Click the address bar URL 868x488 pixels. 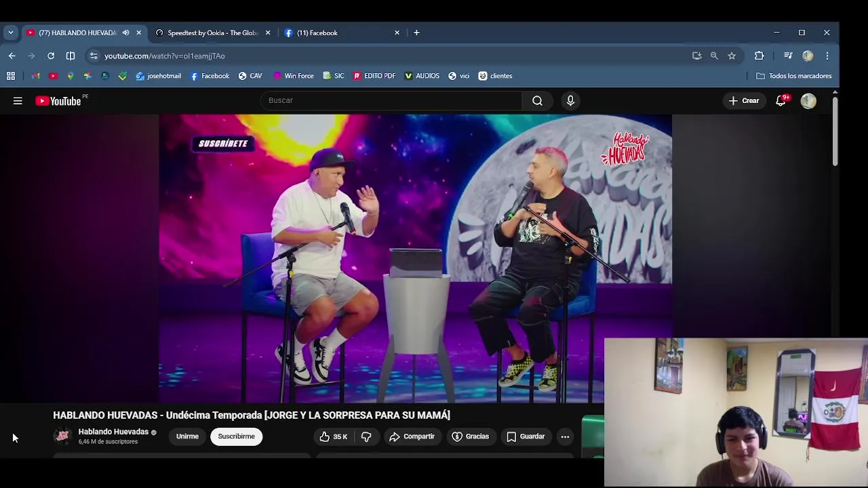click(x=164, y=56)
